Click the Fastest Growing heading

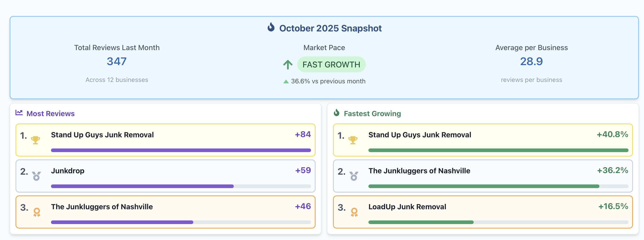[372, 114]
